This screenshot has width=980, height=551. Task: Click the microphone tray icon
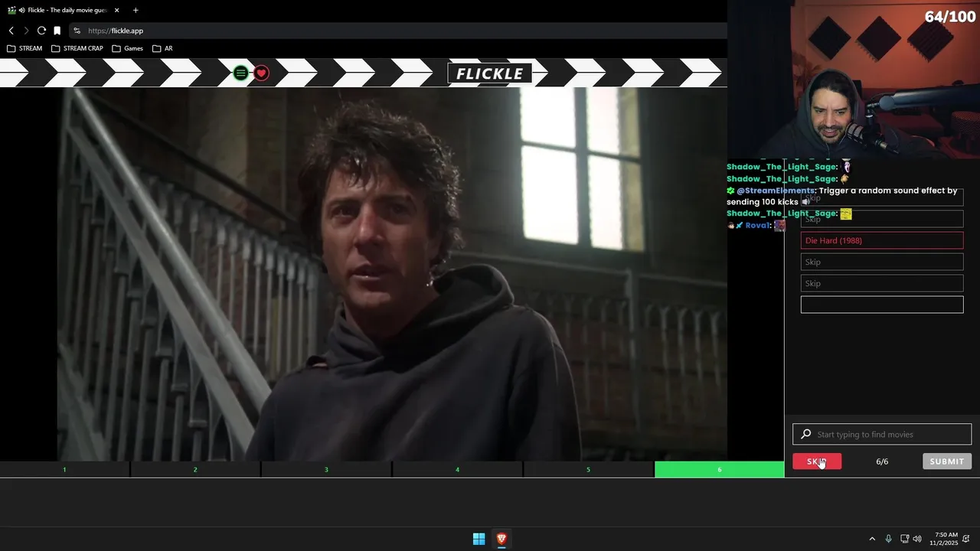888,539
